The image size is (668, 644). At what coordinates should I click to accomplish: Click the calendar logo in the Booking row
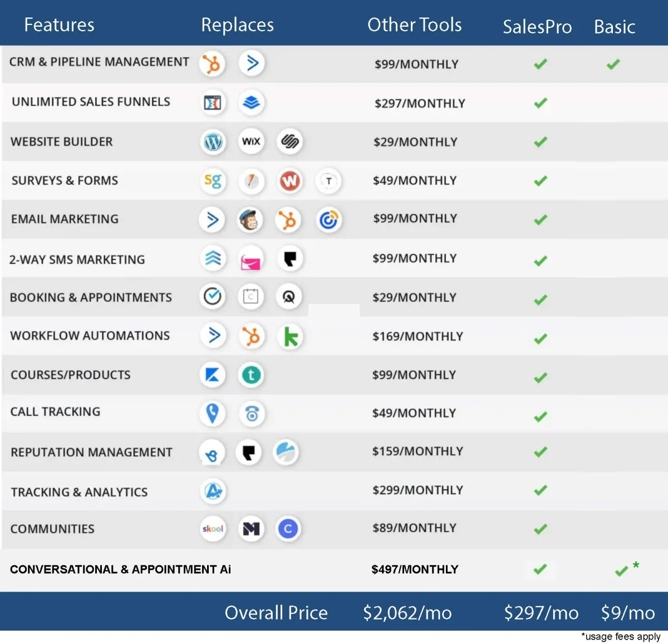(250, 297)
